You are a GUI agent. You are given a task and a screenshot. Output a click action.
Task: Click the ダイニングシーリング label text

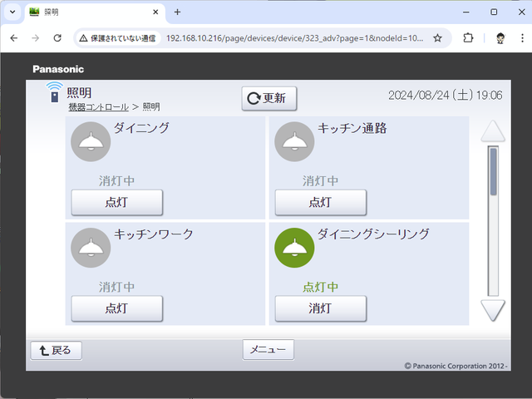point(373,234)
